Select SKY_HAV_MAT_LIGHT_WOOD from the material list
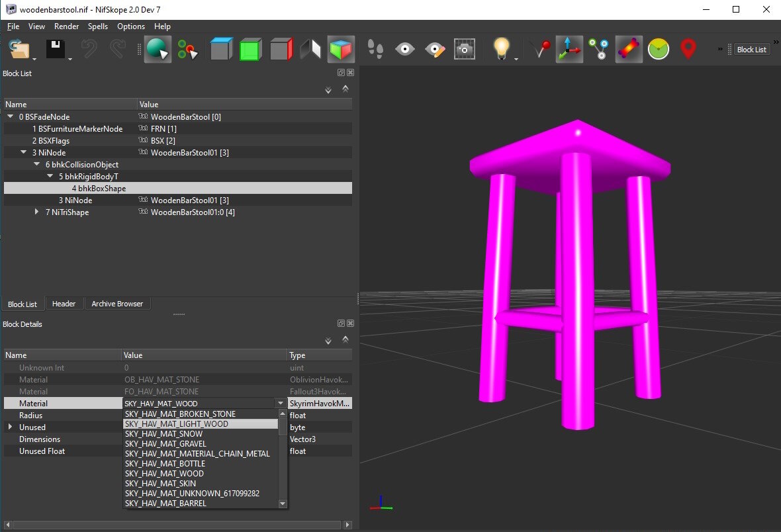 (x=181, y=423)
